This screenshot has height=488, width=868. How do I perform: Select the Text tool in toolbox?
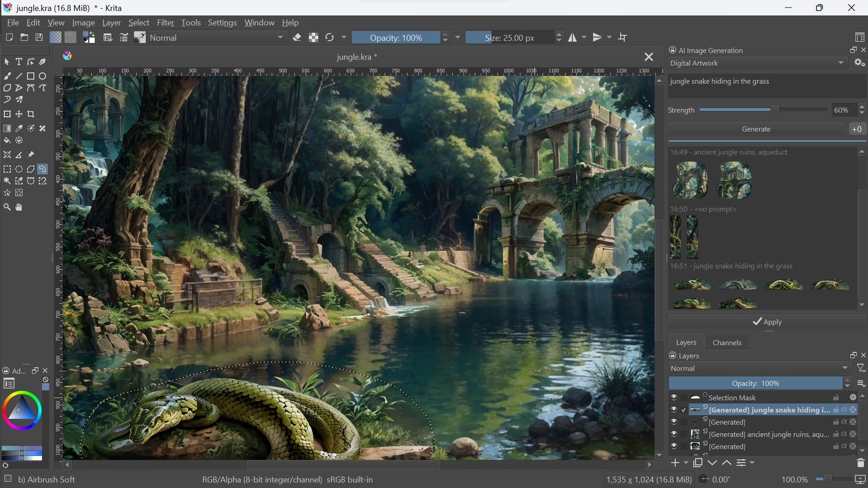click(19, 62)
